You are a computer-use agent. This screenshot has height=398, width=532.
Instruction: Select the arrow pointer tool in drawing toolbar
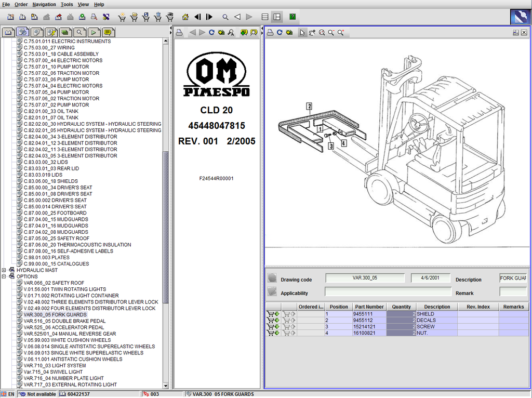pos(302,33)
